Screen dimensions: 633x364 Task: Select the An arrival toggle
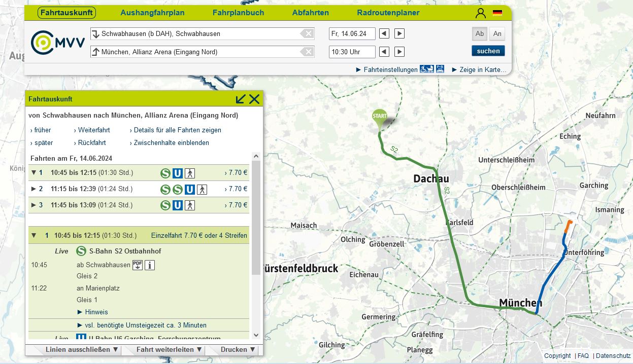tap(497, 34)
